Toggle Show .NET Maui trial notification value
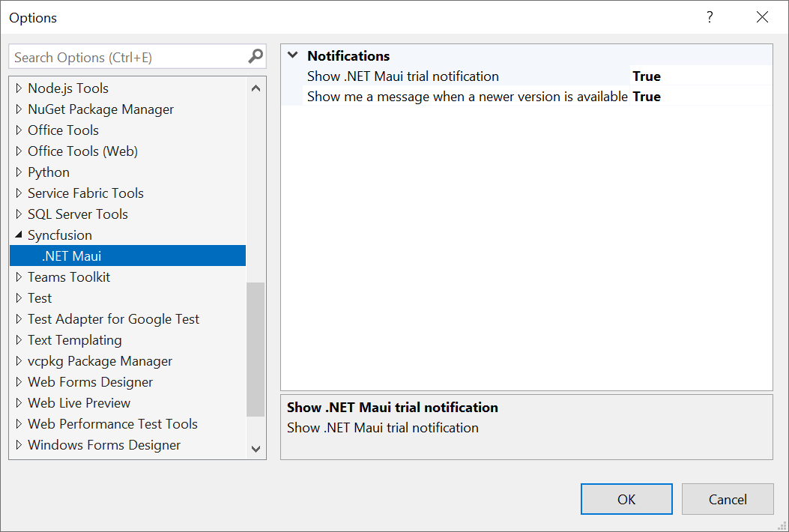 point(646,76)
